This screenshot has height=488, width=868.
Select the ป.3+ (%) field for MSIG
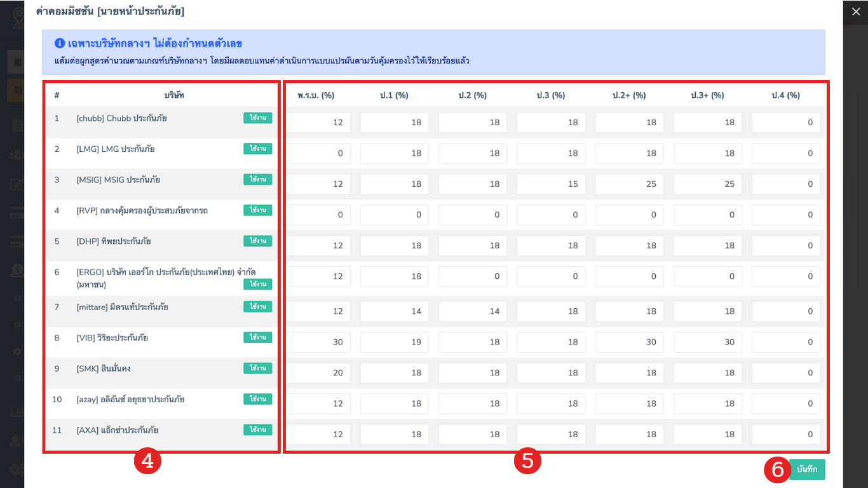coord(708,184)
